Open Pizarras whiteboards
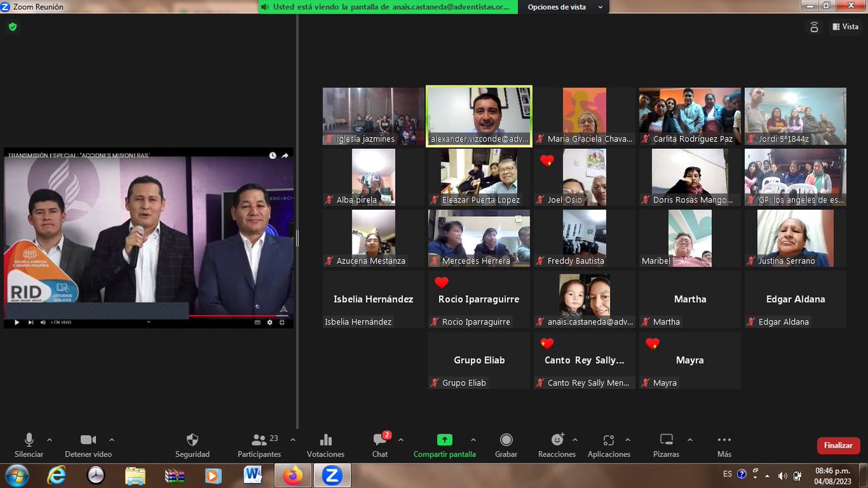The image size is (868, 488). click(666, 445)
